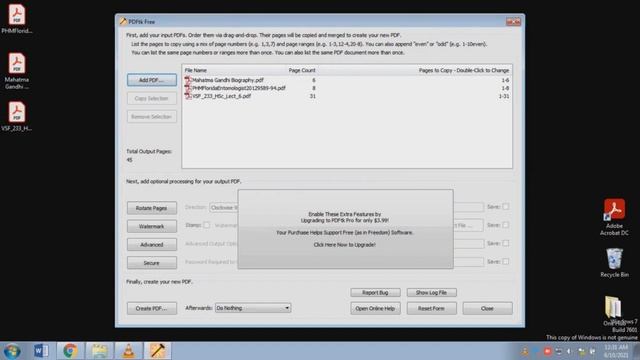This screenshot has height=360, width=640.
Task: Open the folder icon below Recycle Bin
Action: click(613, 307)
